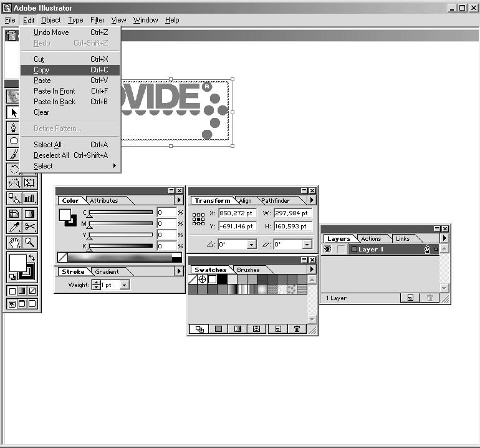
Task: Open the Swatches panel flyout menu
Action: 312,270
